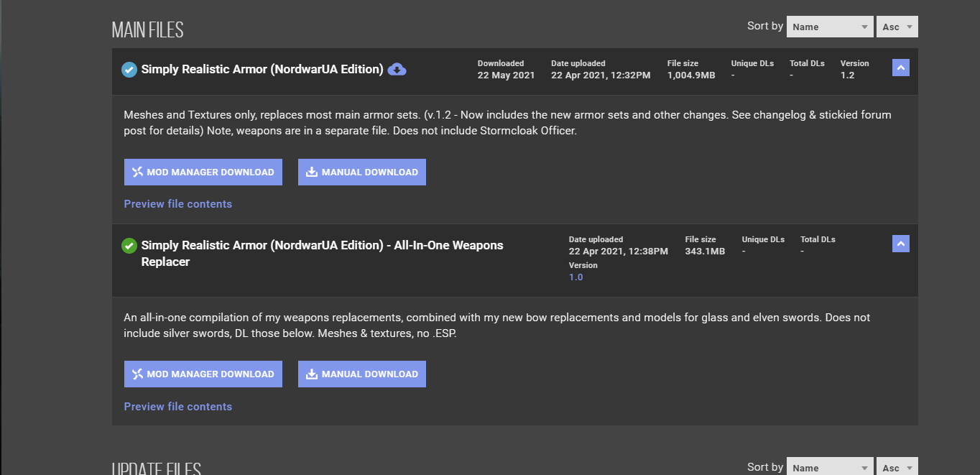This screenshot has width=980, height=475.
Task: Open Update Files sort-by Name dropdown
Action: 830,467
